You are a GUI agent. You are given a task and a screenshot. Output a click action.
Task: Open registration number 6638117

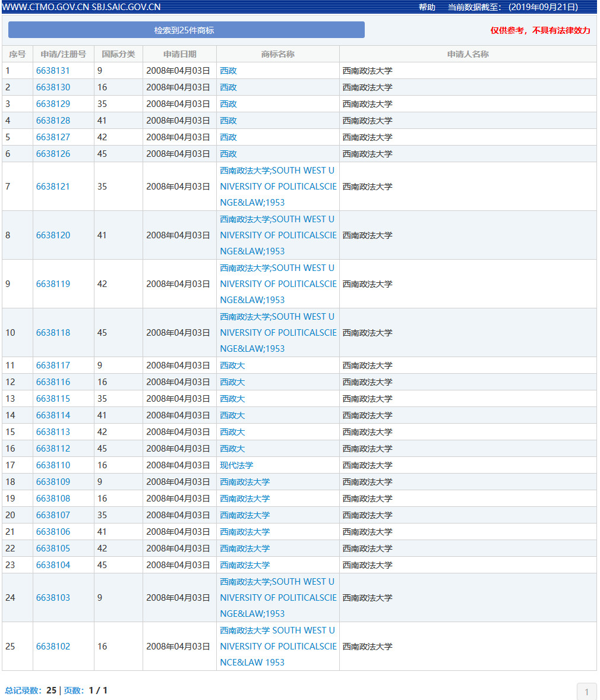click(53, 365)
